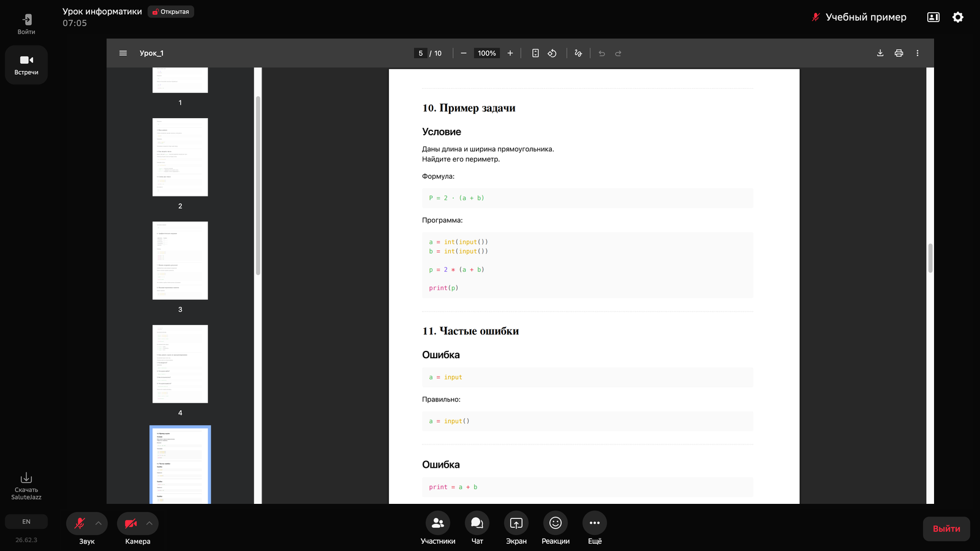Redo the PDF annotation

click(618, 53)
